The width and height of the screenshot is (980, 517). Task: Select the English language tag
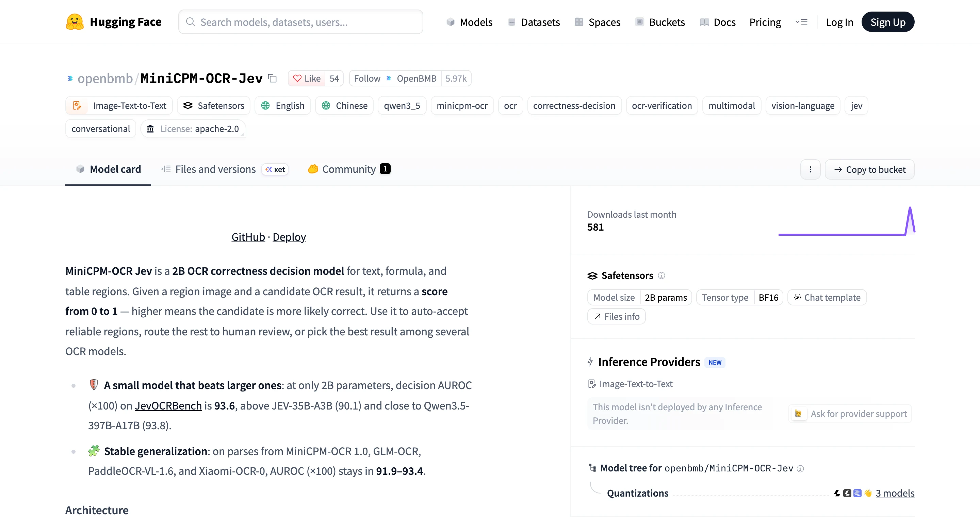point(283,106)
